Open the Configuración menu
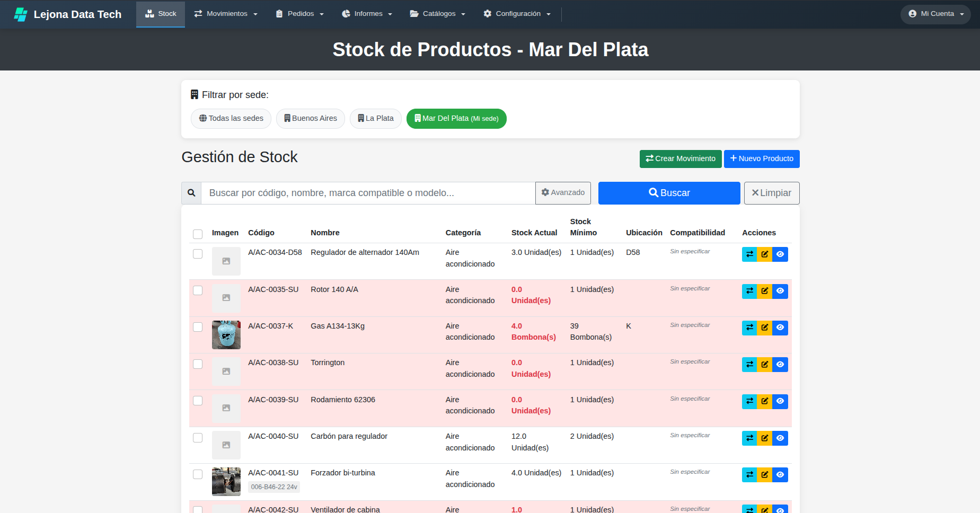The width and height of the screenshot is (980, 513). click(516, 14)
